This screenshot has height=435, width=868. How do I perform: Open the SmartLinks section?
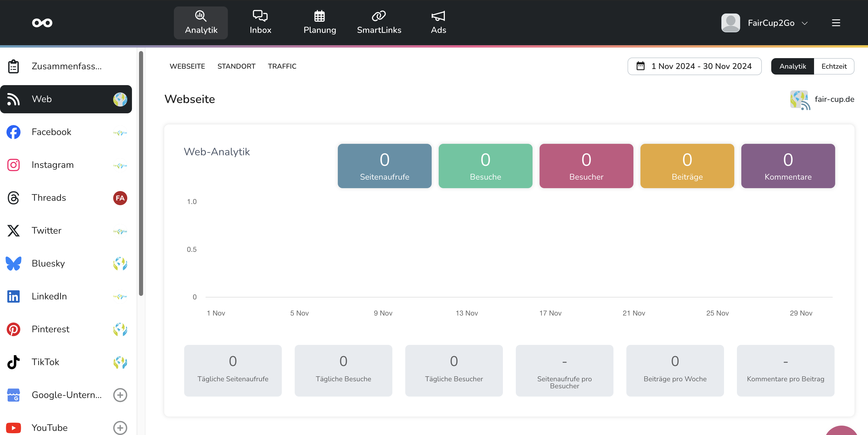click(379, 23)
